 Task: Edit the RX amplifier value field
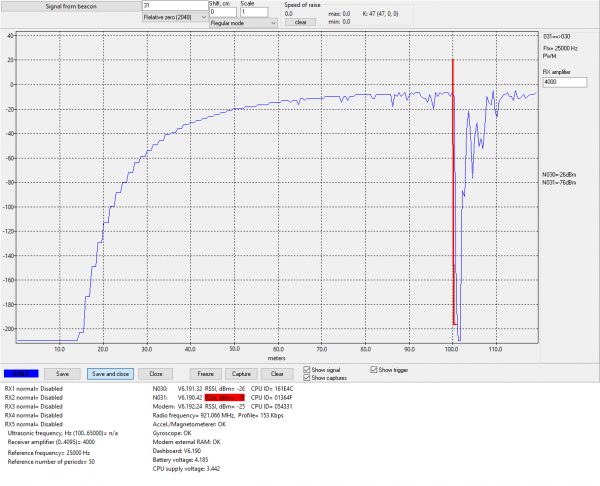click(565, 82)
